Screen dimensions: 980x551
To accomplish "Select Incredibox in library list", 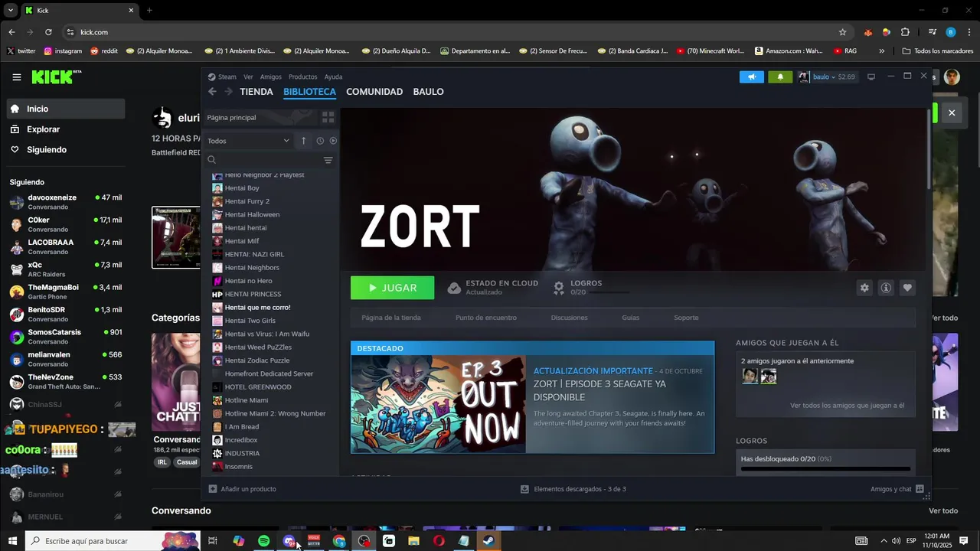I will pyautogui.click(x=241, y=440).
